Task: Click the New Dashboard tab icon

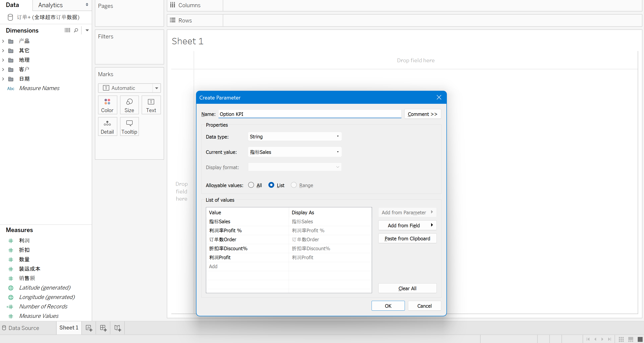Action: pos(103,328)
